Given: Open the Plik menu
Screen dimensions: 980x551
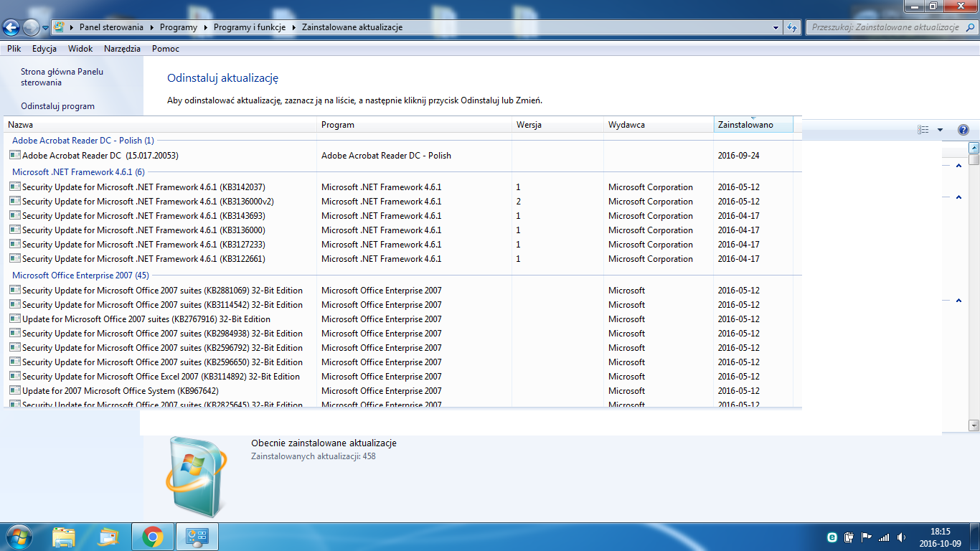Looking at the screenshot, I should [14, 49].
